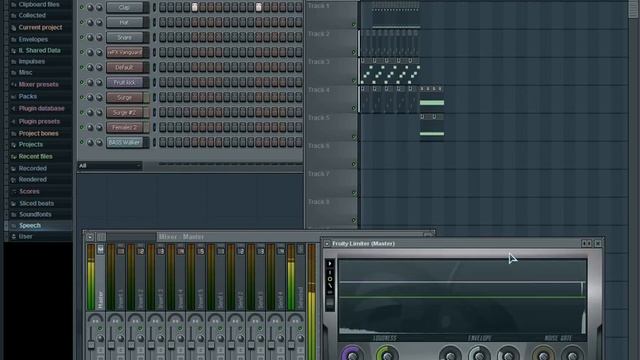
Task: Select the diagonal line icon in limiter side strip
Action: coord(330,286)
